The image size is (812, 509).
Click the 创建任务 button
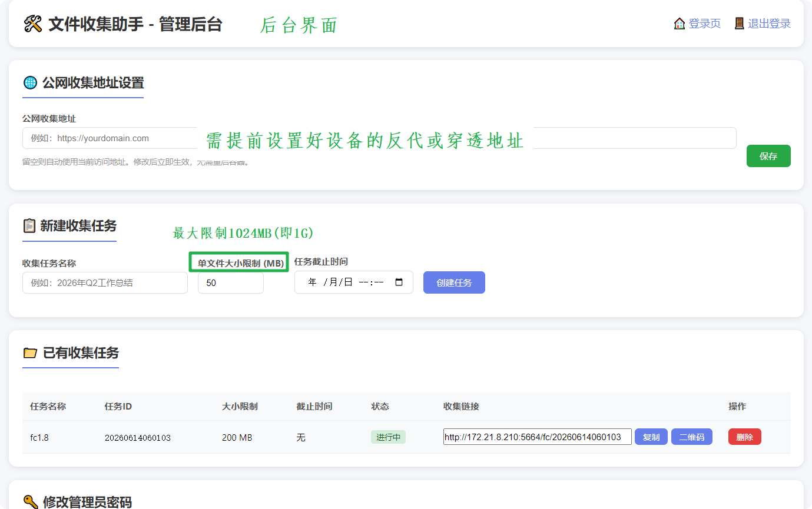click(x=454, y=282)
